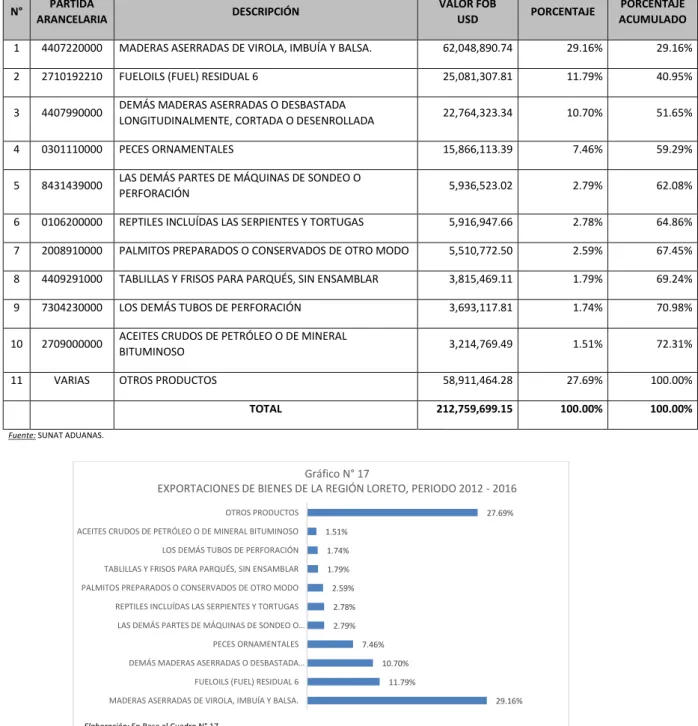Select the 7.46% chart data label
Image resolution: width=698 pixels, height=726 pixels.
[x=373, y=645]
